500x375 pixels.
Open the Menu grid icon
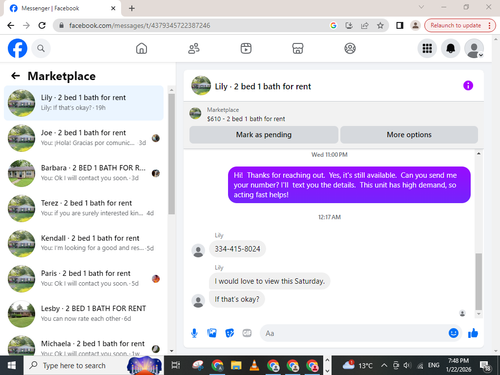pyautogui.click(x=427, y=49)
